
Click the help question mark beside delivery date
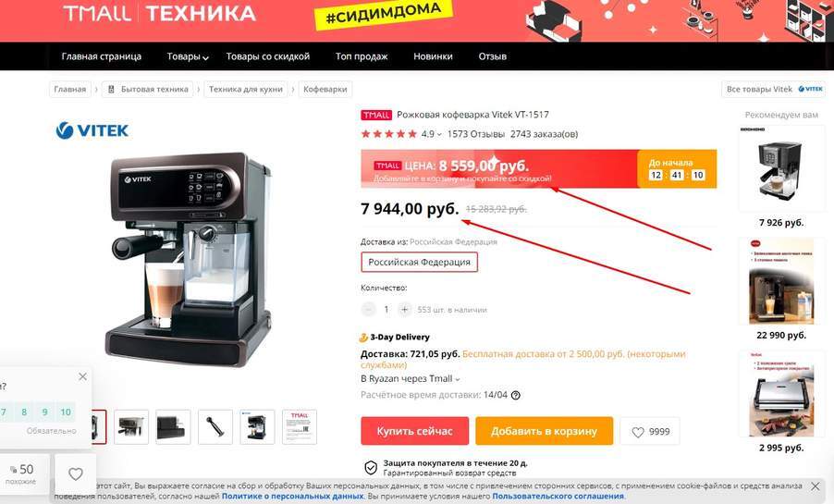pyautogui.click(x=515, y=396)
